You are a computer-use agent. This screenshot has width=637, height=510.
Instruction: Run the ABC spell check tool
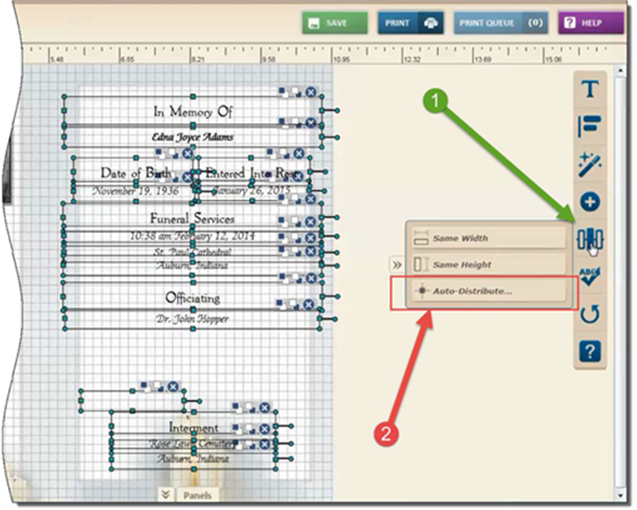point(590,277)
